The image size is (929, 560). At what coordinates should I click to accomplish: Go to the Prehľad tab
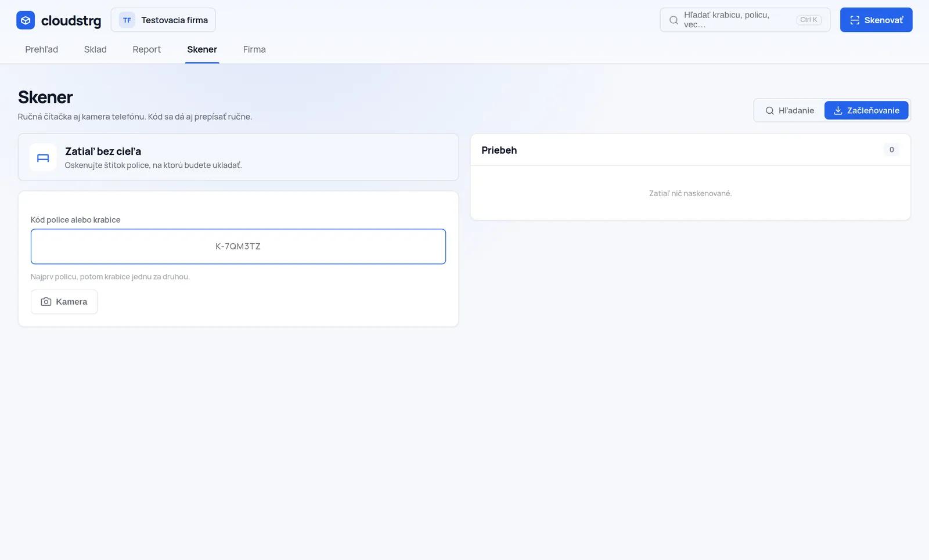[42, 49]
